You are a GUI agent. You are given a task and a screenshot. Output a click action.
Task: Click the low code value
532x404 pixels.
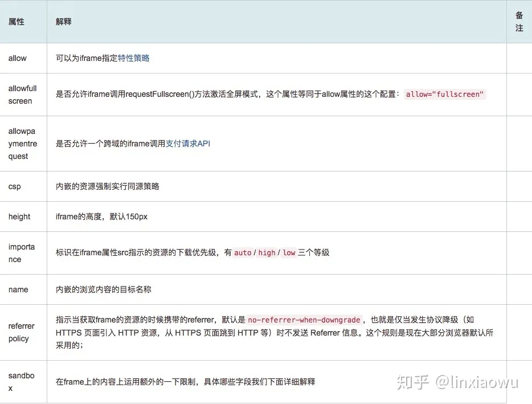tap(289, 252)
